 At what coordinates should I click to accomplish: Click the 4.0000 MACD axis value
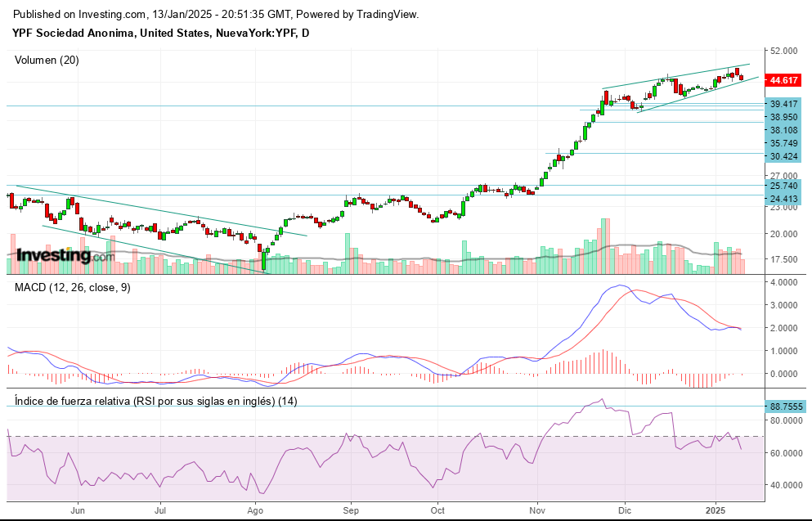[783, 282]
